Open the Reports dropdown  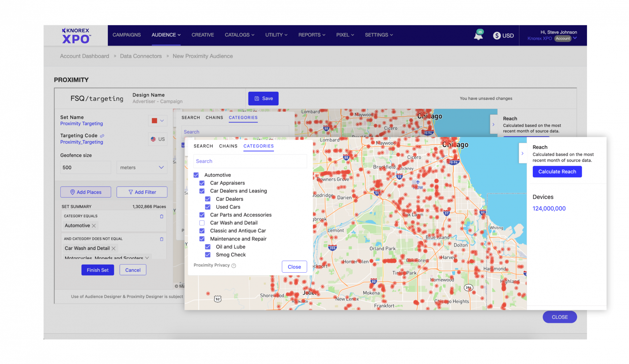click(312, 35)
